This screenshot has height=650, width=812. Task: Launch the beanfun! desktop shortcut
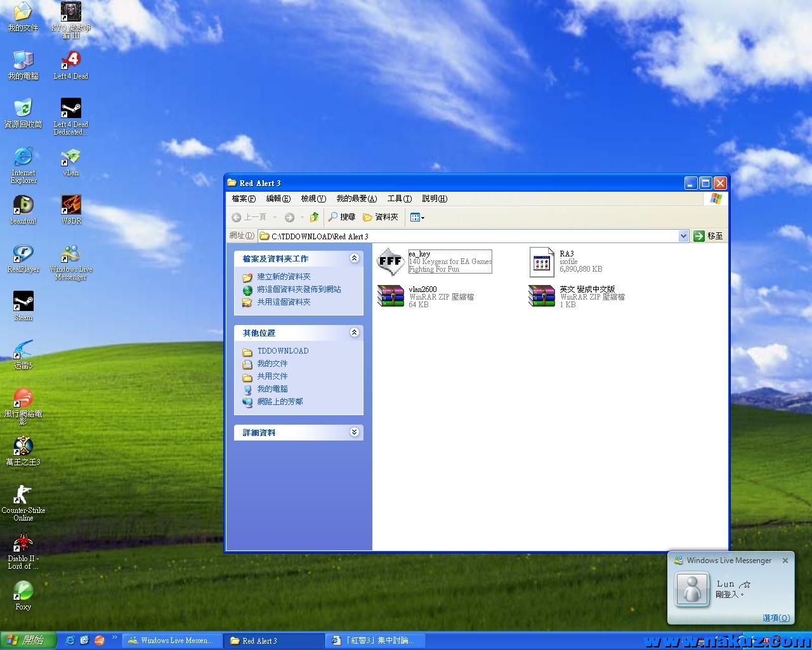tap(23, 209)
